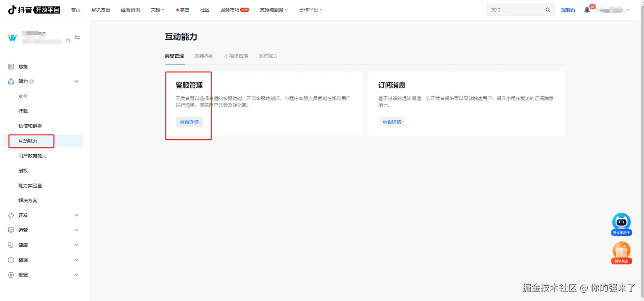644x301 pixels.
Task: Click the mini-program W logo
Action: [x=12, y=38]
